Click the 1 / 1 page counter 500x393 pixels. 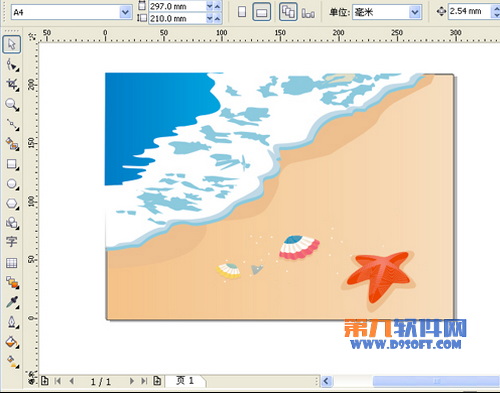(x=100, y=381)
